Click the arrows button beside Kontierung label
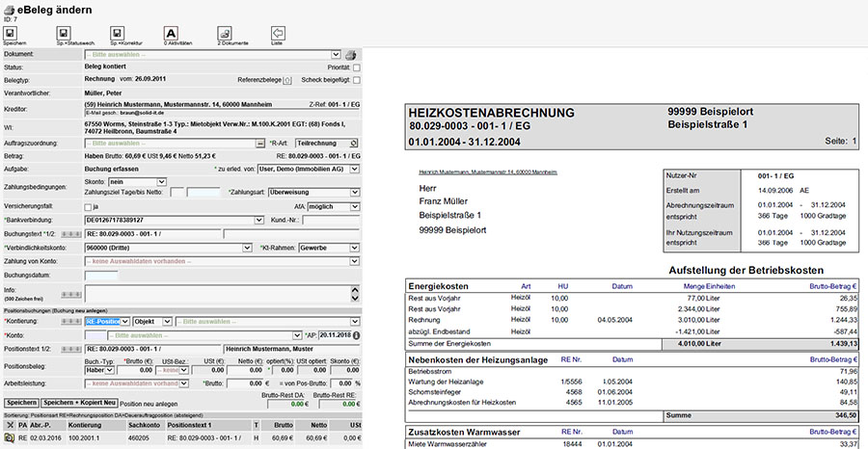This screenshot has height=449, width=868. (x=70, y=321)
